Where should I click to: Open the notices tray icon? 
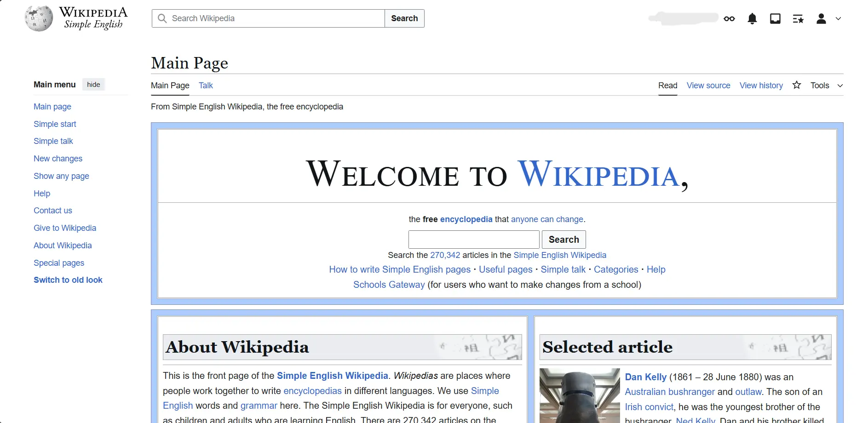[x=775, y=19]
